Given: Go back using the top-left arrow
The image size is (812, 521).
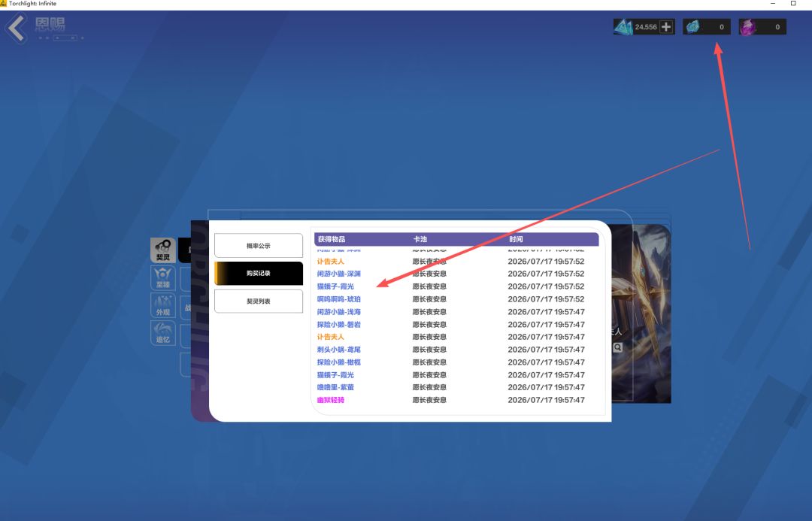Looking at the screenshot, I should (x=17, y=28).
